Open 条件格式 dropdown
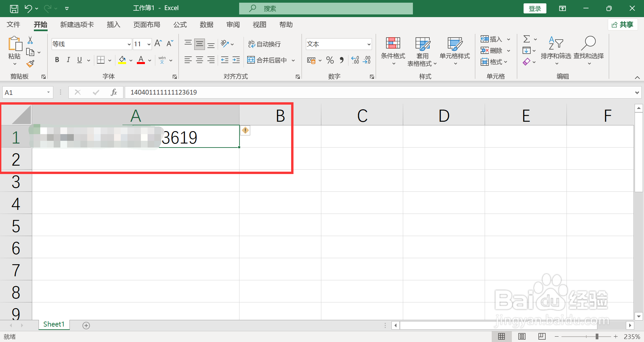The width and height of the screenshot is (644, 342). 393,51
